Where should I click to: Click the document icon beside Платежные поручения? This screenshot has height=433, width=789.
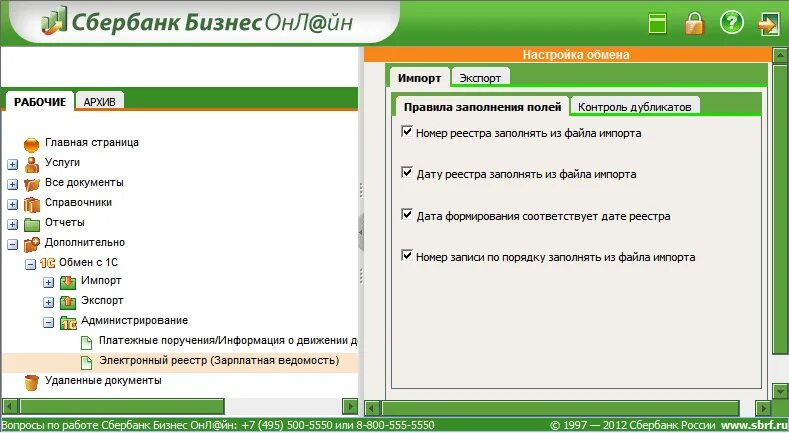pyautogui.click(x=87, y=342)
